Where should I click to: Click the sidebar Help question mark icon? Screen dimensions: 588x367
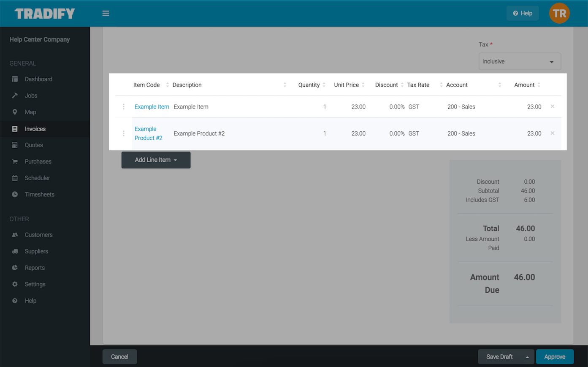[15, 301]
